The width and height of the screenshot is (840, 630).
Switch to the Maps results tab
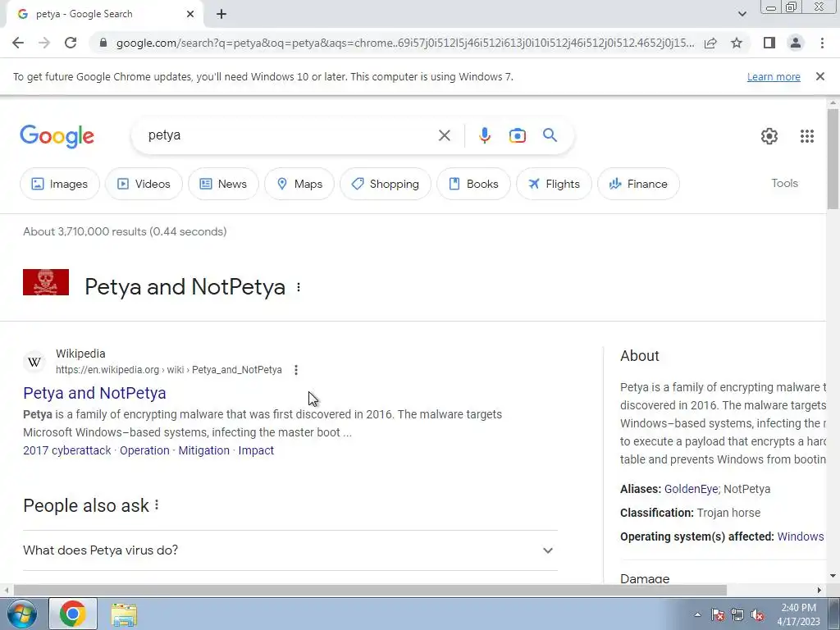(299, 184)
